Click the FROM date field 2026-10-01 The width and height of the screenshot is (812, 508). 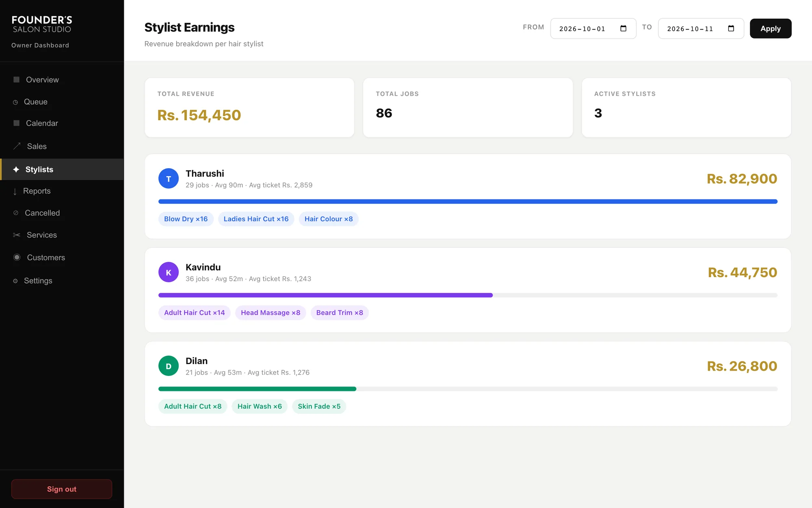pos(593,28)
